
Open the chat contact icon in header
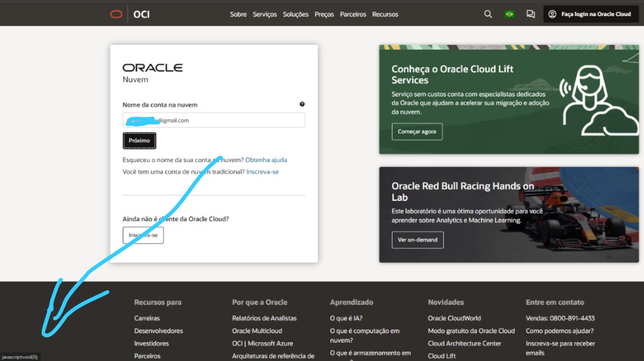click(531, 14)
